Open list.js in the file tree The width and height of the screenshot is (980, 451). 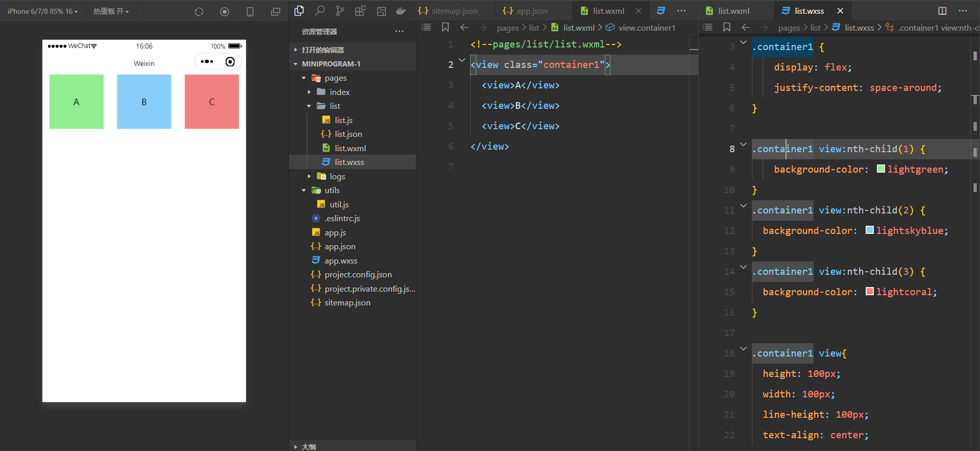[x=343, y=120]
